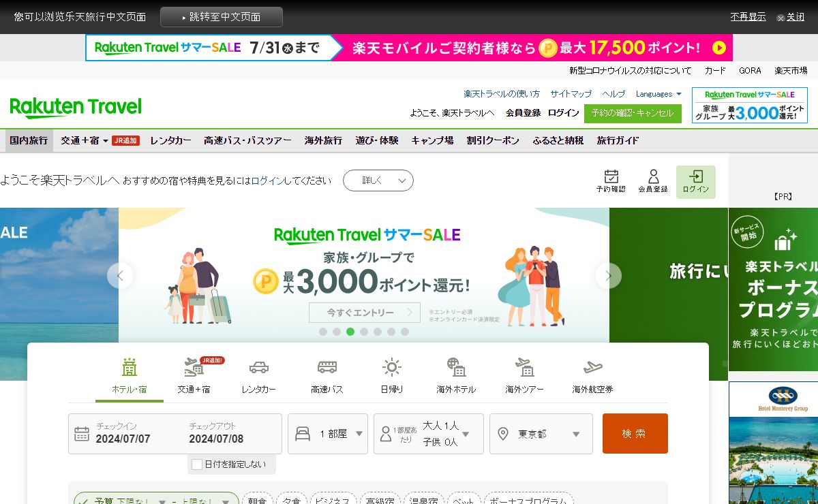The width and height of the screenshot is (818, 504).
Task: Open Hotel Monterey Group ad thumbnail
Action: pyautogui.click(x=773, y=443)
